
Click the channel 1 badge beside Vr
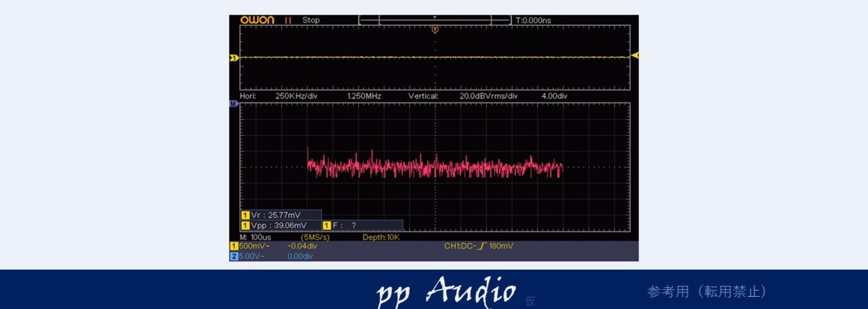tap(245, 215)
